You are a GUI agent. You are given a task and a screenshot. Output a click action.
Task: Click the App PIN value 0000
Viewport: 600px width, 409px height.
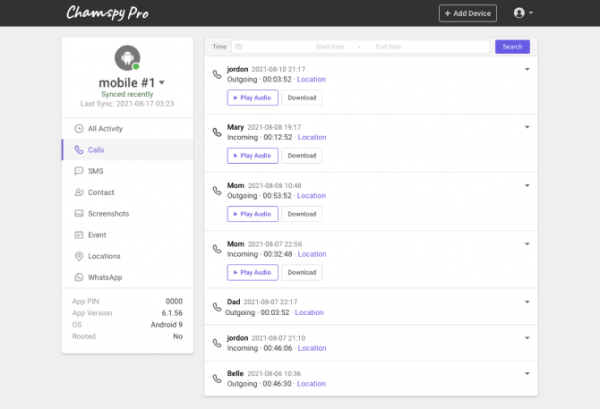[174, 301]
